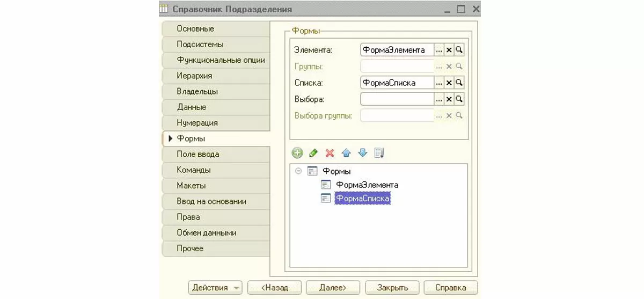
Task: Go to the Права tab
Action: point(188,217)
